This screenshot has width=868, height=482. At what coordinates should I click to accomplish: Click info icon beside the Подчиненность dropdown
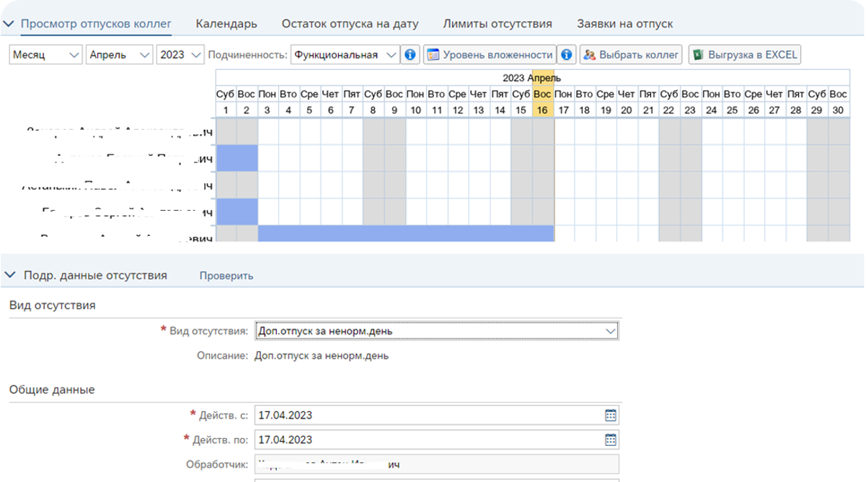(x=410, y=55)
